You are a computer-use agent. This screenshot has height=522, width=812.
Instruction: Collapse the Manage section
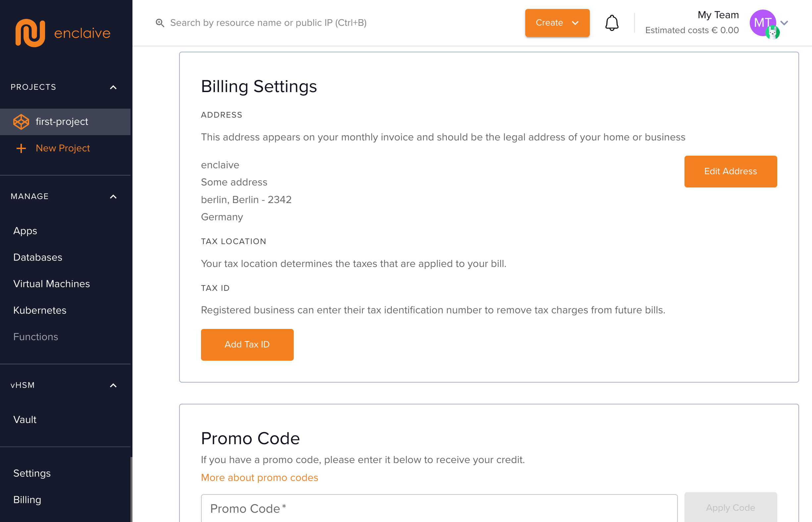[113, 197]
